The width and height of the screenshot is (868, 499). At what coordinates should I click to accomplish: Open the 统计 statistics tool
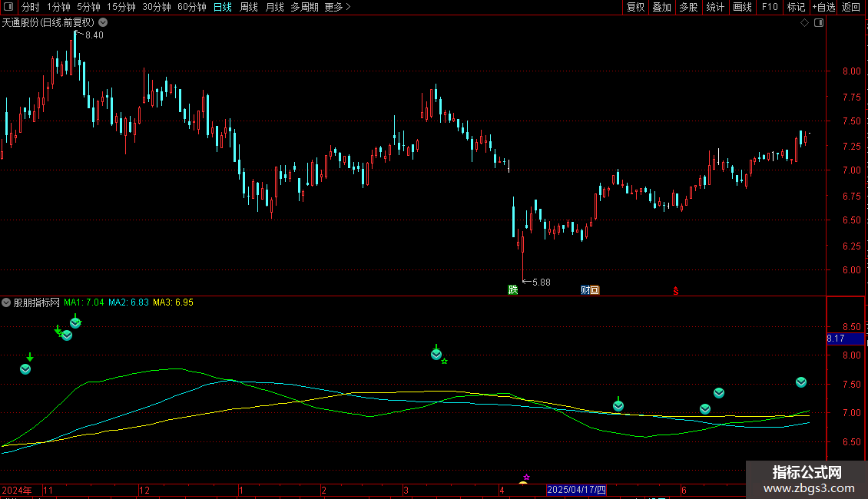pos(714,7)
